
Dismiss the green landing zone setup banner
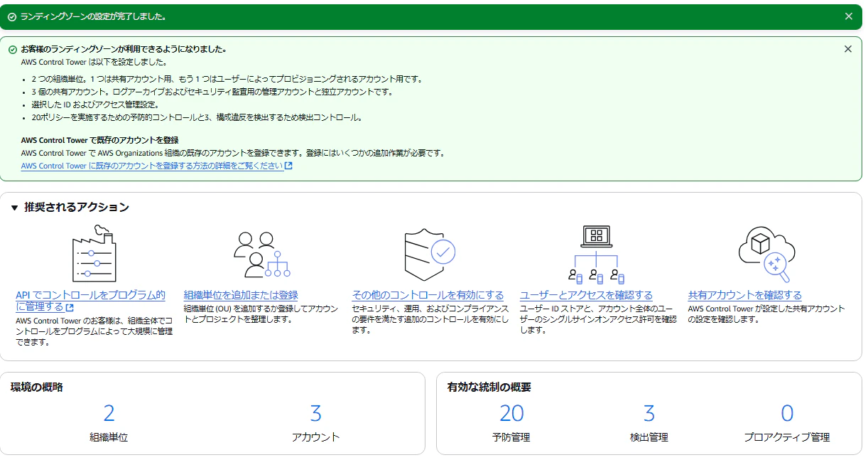click(848, 16)
